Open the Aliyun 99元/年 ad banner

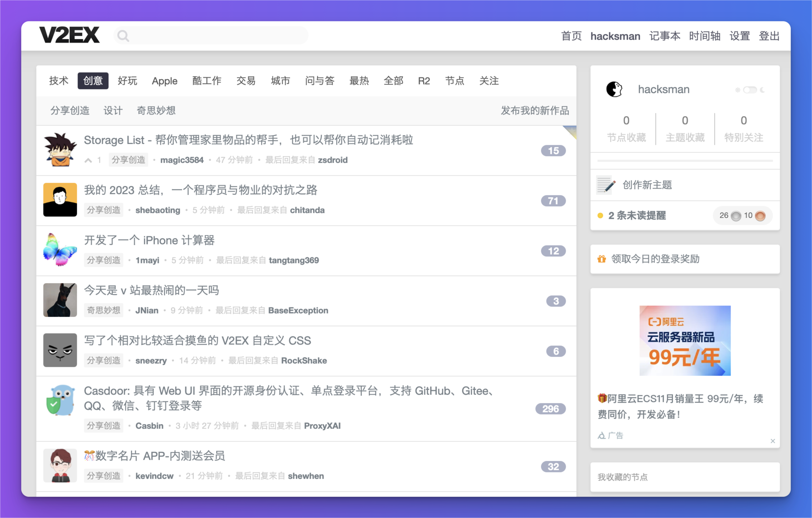pyautogui.click(x=685, y=341)
